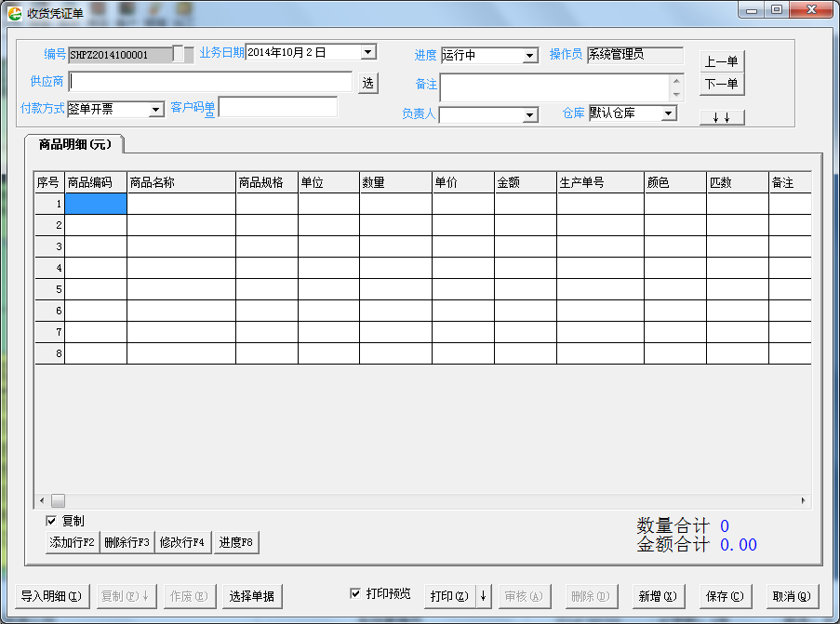
Task: Click the application logo icon in title bar
Action: pyautogui.click(x=15, y=13)
